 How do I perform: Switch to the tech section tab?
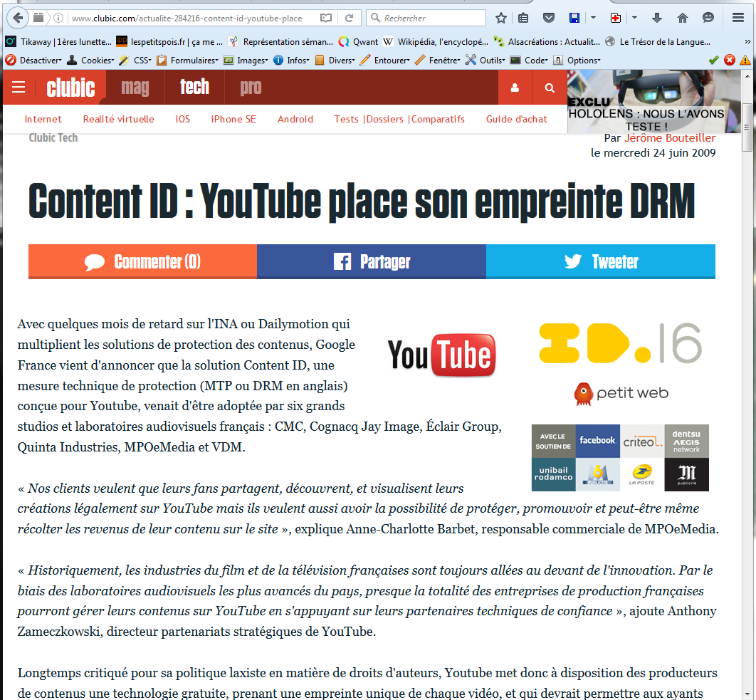[194, 88]
